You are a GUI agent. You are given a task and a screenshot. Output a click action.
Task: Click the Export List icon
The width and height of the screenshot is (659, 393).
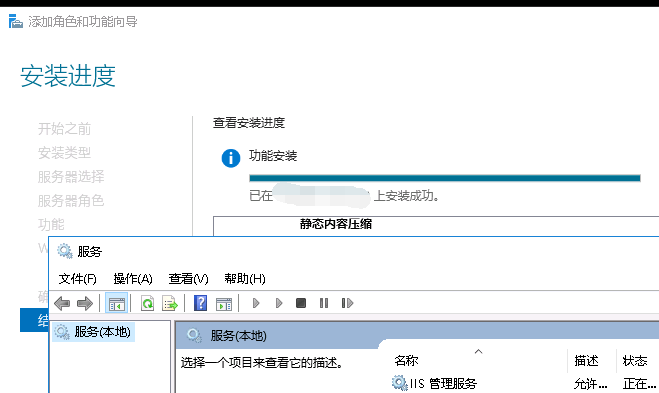[170, 303]
